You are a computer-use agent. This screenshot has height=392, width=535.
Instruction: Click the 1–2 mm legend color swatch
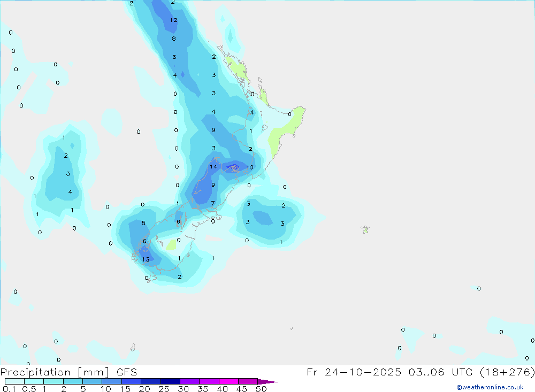[53, 381]
